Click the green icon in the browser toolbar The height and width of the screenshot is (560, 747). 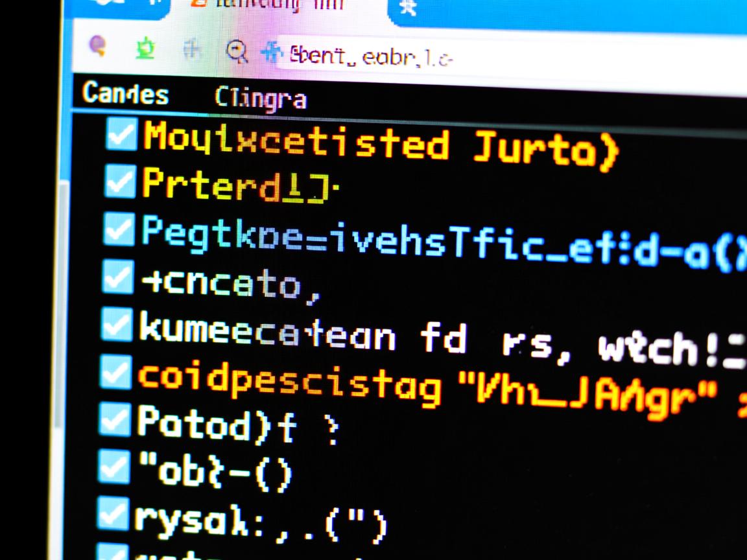(145, 49)
